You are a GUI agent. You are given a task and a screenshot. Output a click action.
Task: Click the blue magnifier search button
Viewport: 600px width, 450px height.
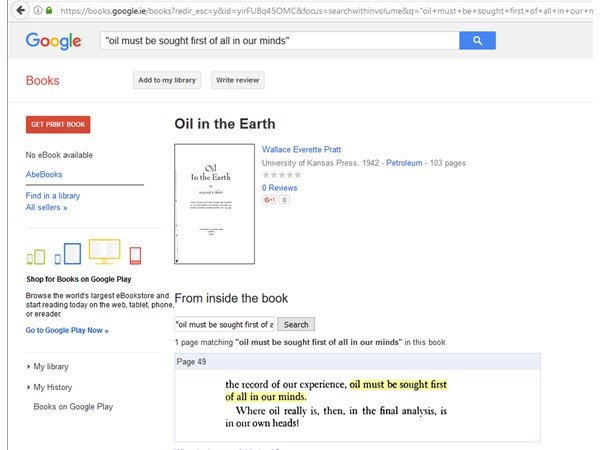(477, 40)
